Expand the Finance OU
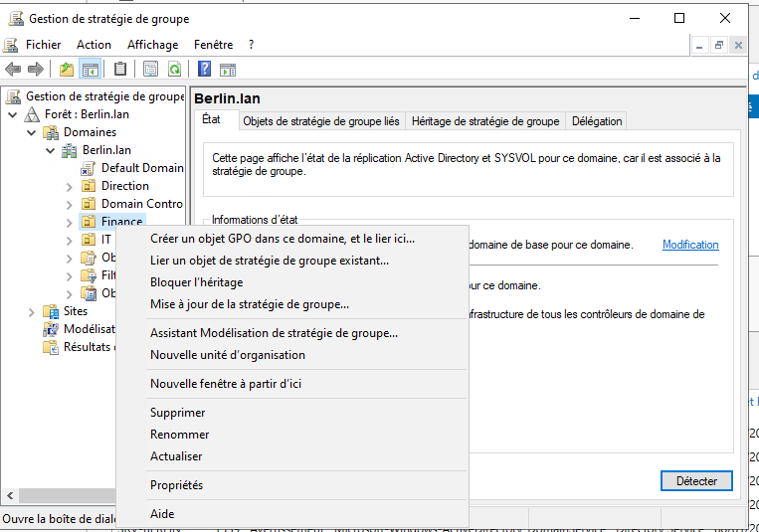The width and height of the screenshot is (759, 532). 70,223
